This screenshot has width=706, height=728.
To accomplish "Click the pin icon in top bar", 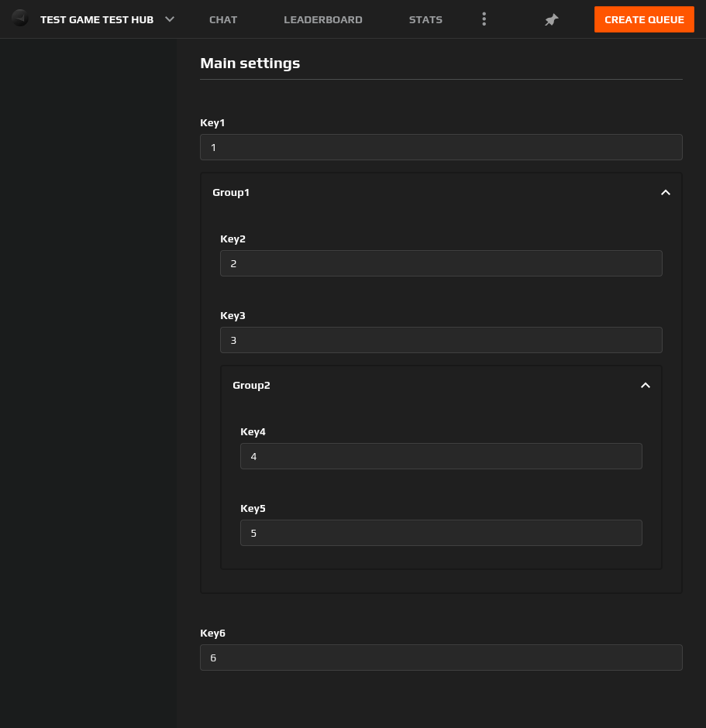I will point(551,20).
